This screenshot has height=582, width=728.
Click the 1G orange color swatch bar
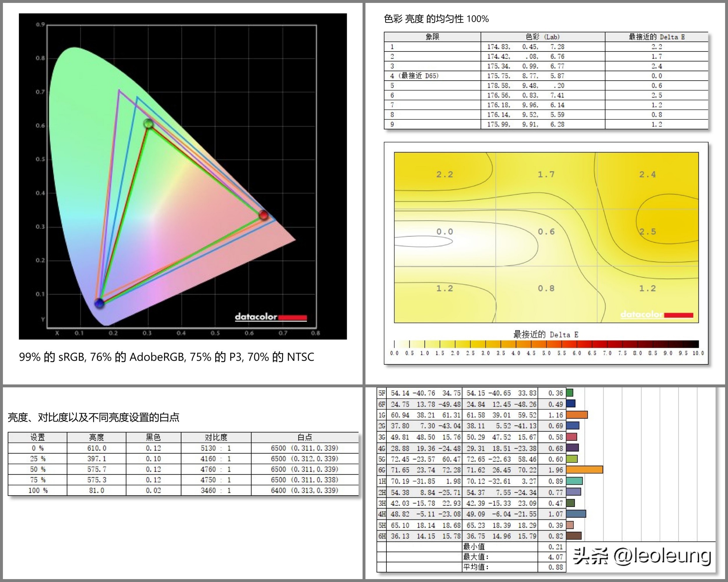(577, 415)
